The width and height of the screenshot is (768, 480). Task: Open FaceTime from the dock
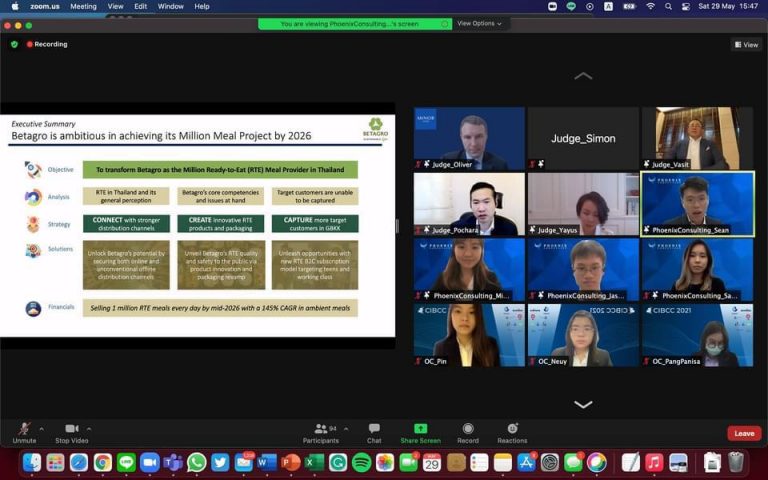[x=408, y=462]
